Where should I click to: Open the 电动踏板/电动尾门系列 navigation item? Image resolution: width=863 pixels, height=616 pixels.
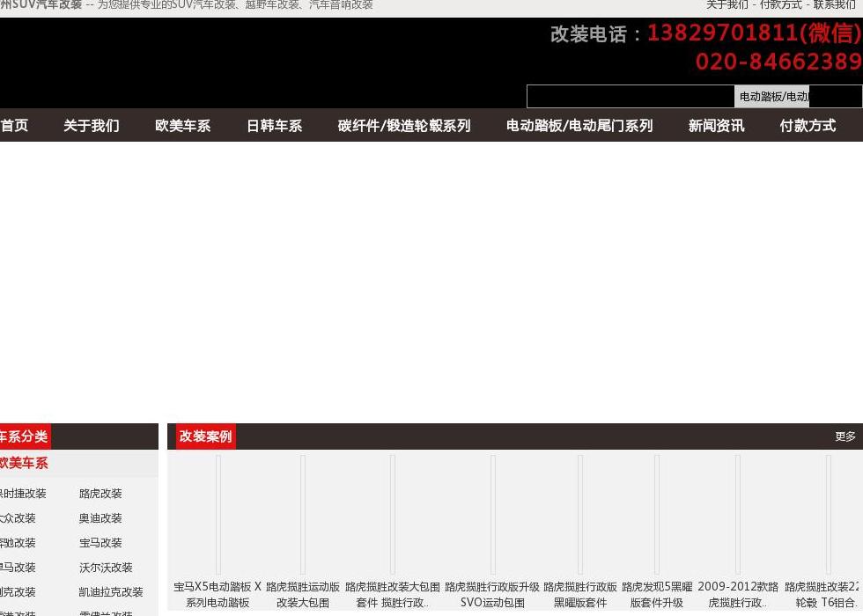pyautogui.click(x=579, y=126)
